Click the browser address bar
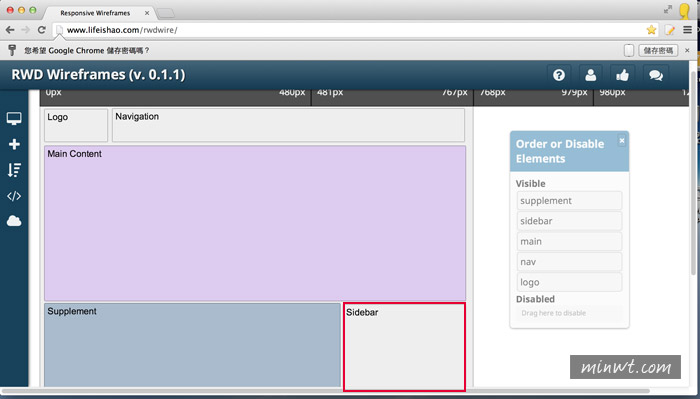This screenshot has height=399, width=700. 348,30
